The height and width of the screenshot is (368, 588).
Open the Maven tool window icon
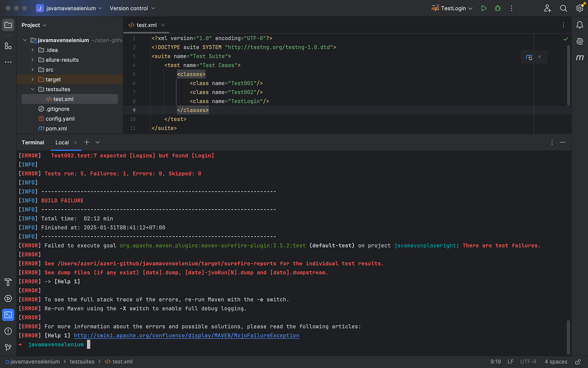pyautogui.click(x=580, y=57)
